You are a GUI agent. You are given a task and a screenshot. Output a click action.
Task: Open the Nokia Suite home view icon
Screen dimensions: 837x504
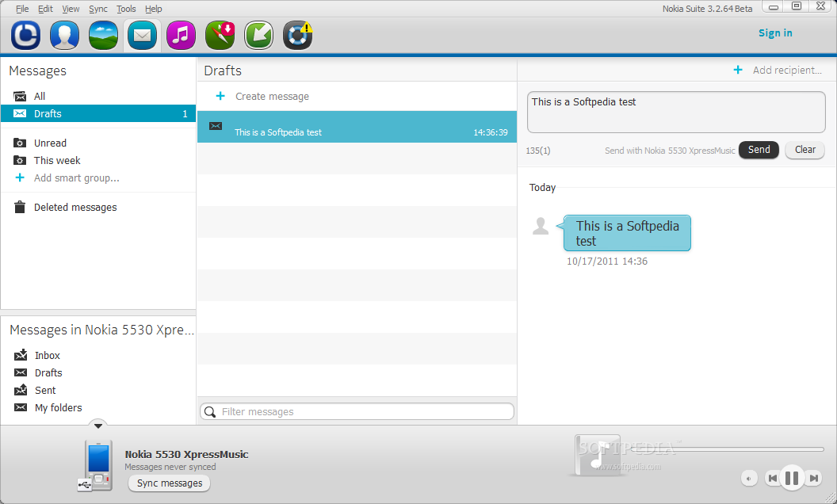25,35
